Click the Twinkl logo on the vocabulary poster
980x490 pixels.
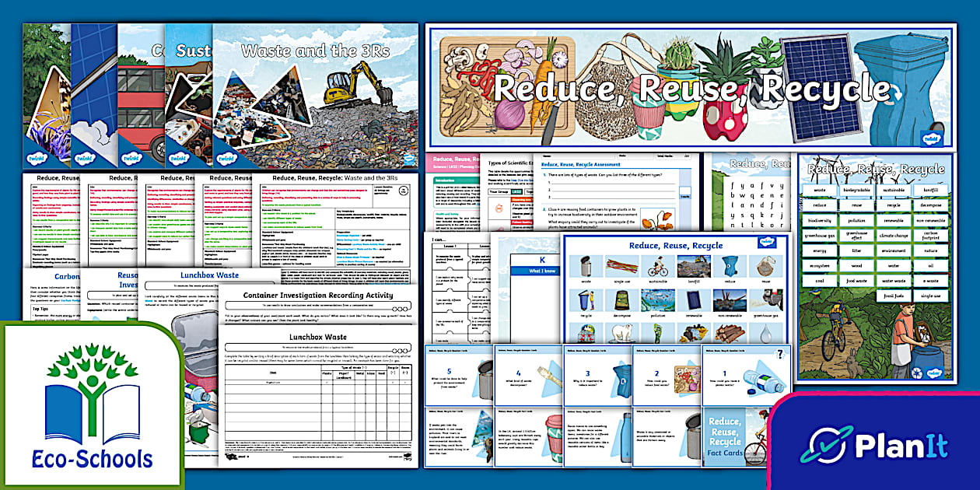(x=933, y=373)
